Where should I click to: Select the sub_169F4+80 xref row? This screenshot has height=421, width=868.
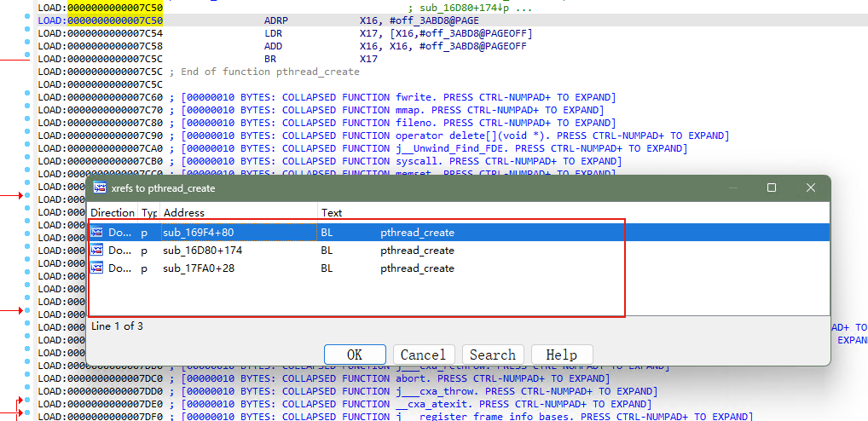tap(459, 233)
